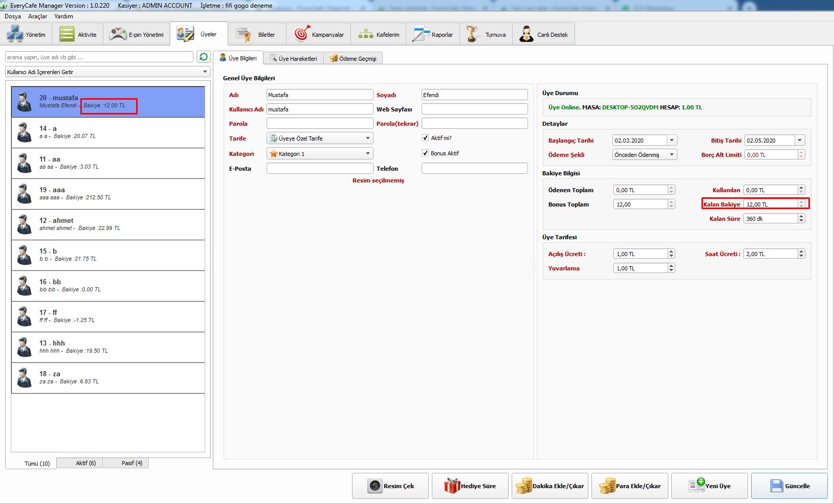Image resolution: width=834 pixels, height=504 pixels.
Task: Expand the Tarife dropdown
Action: click(x=367, y=139)
